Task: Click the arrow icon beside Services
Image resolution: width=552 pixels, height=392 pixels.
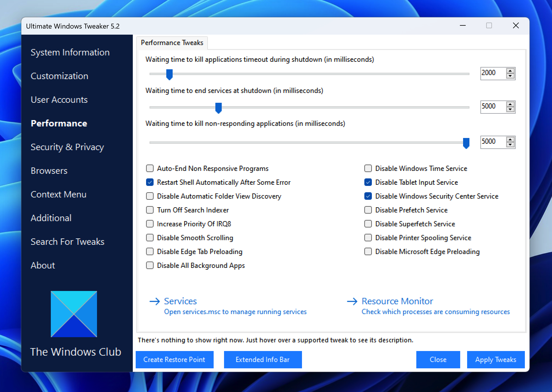Action: click(x=155, y=301)
